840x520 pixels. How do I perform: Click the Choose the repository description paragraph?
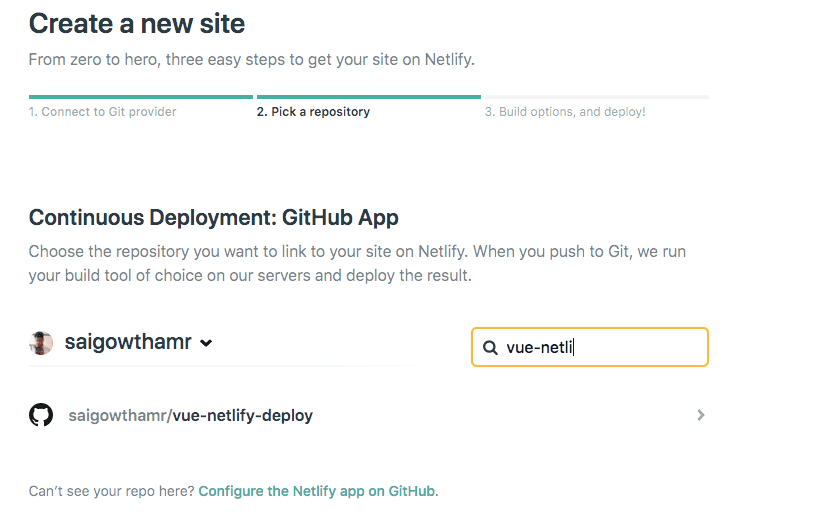click(357, 263)
